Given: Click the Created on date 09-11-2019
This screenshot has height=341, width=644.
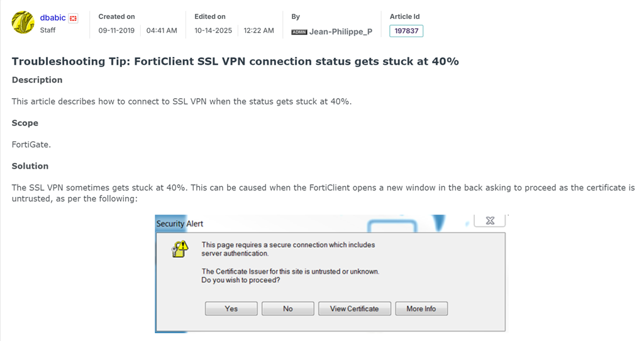Looking at the screenshot, I should click(x=117, y=30).
